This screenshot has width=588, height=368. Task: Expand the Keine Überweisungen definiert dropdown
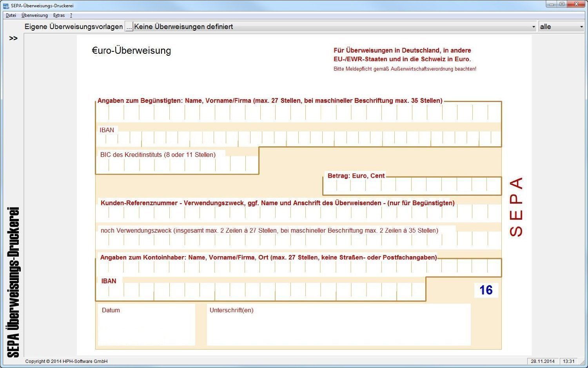point(533,27)
